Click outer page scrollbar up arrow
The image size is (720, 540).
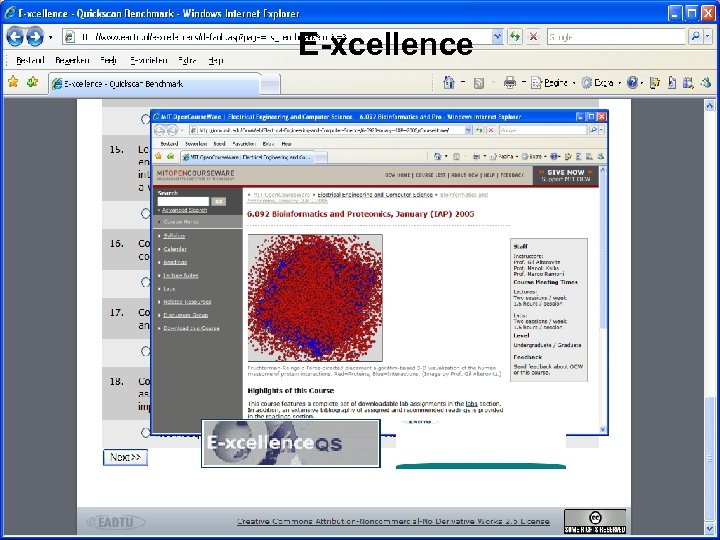[710, 106]
